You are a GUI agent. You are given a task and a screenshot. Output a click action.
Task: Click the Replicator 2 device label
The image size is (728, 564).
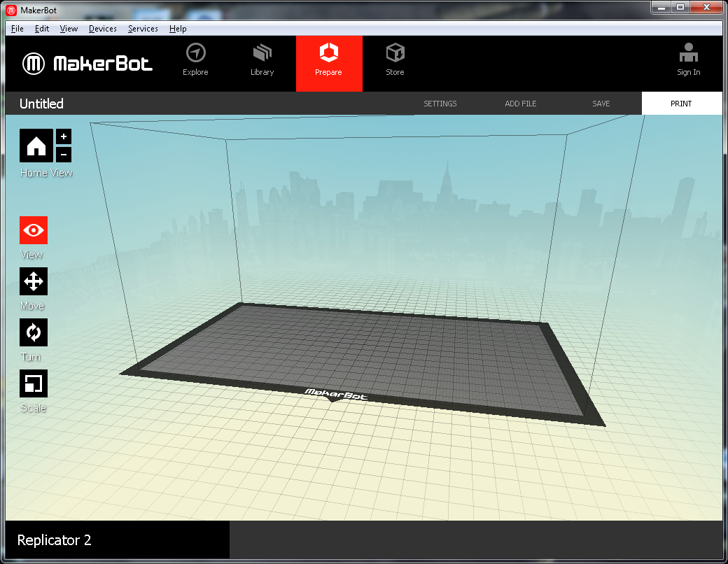coord(55,540)
